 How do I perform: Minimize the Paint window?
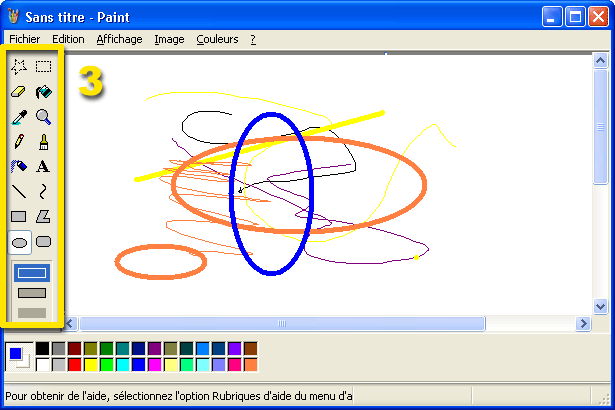coord(552,17)
